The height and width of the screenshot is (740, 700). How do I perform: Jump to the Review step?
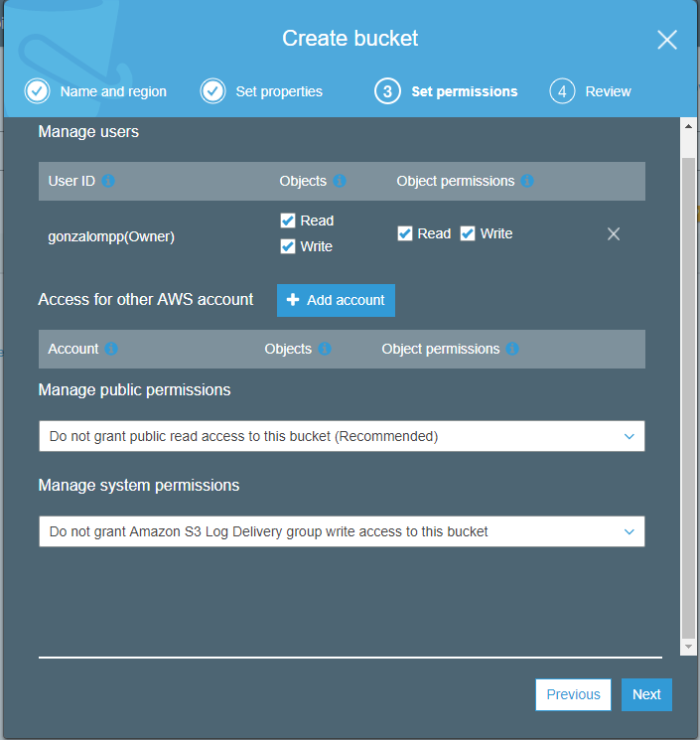[x=591, y=91]
